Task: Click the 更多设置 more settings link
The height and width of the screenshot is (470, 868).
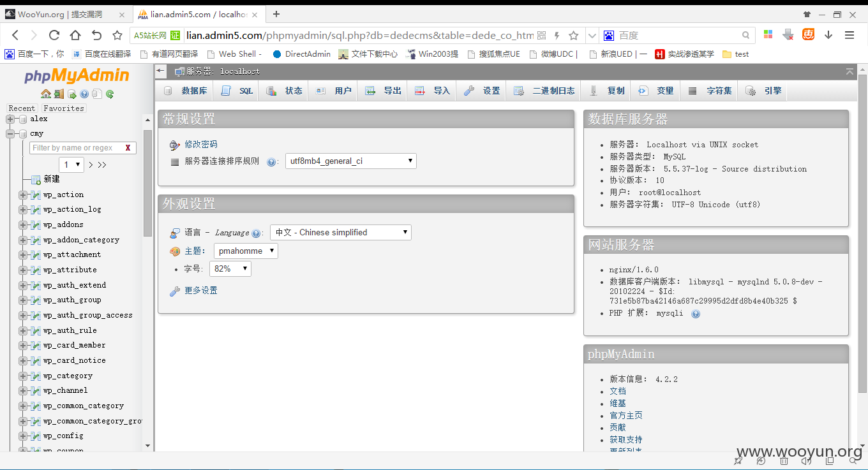Action: tap(201, 290)
